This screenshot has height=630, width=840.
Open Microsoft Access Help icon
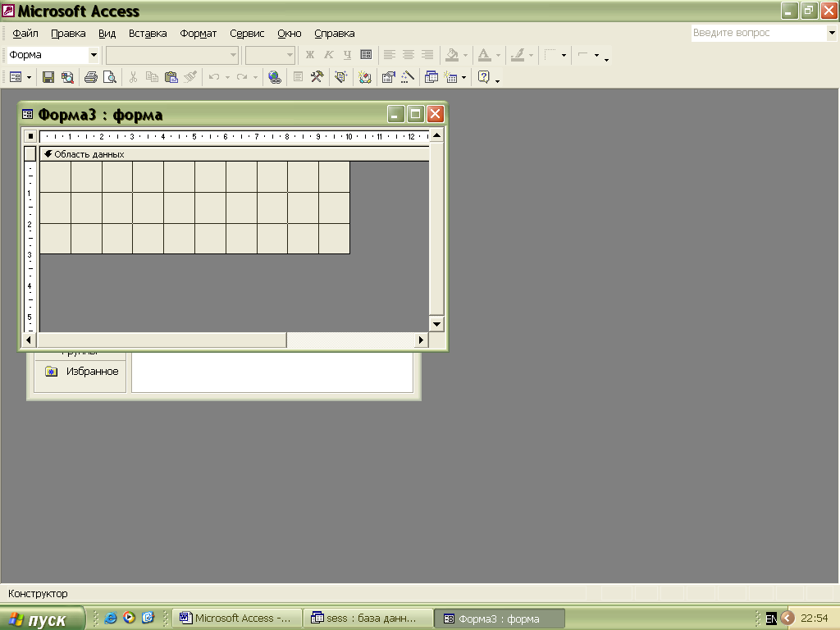click(484, 77)
